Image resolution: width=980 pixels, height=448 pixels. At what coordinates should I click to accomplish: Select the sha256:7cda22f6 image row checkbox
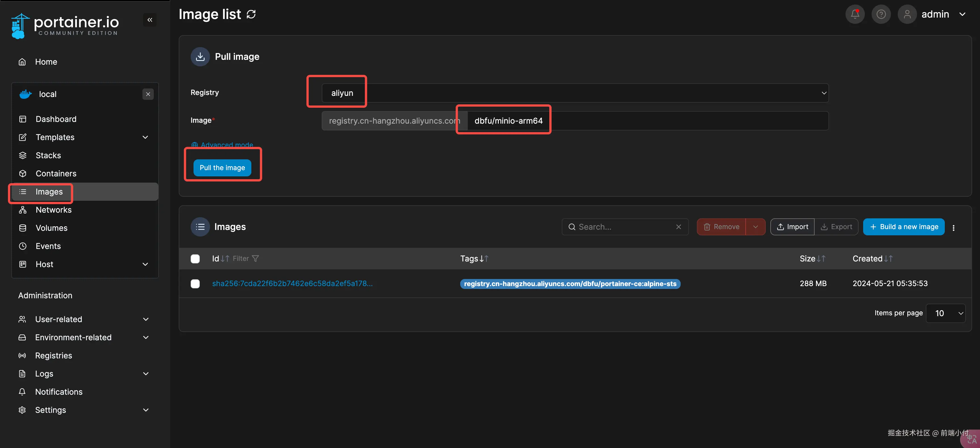195,284
